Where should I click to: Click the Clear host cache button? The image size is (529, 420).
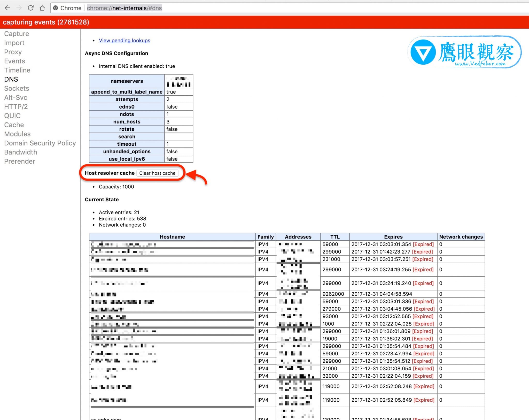[157, 173]
